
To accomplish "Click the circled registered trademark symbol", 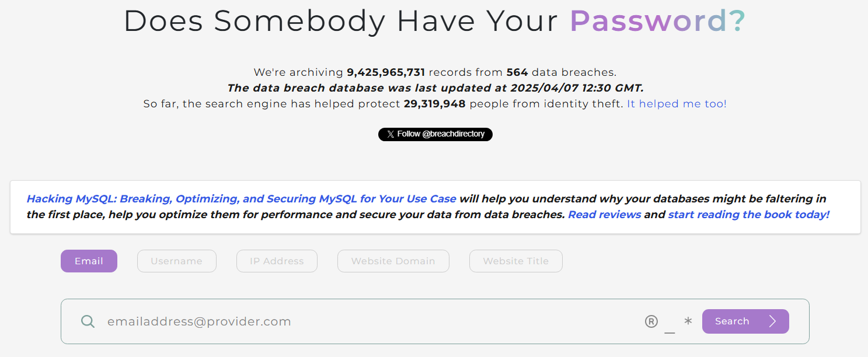I will (651, 321).
